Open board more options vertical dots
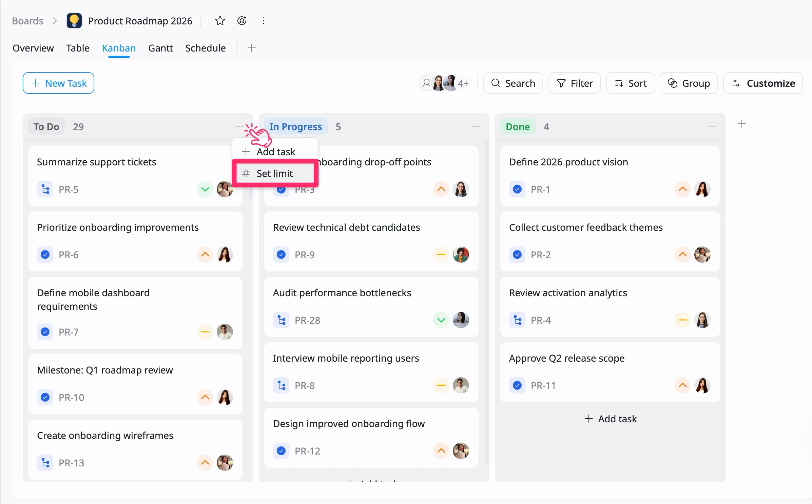 pyautogui.click(x=264, y=21)
